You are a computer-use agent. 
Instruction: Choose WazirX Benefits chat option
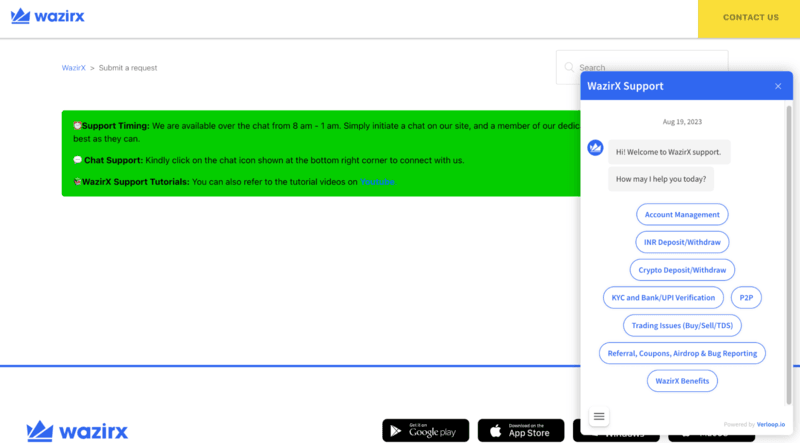point(682,381)
